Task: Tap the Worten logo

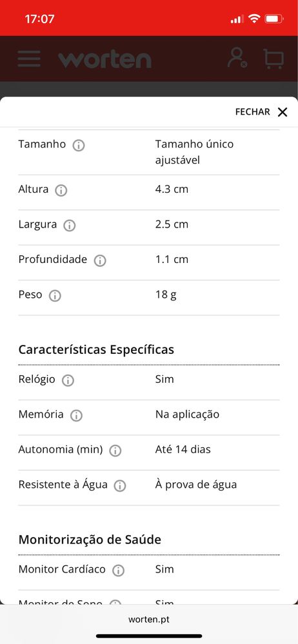Action: click(104, 59)
